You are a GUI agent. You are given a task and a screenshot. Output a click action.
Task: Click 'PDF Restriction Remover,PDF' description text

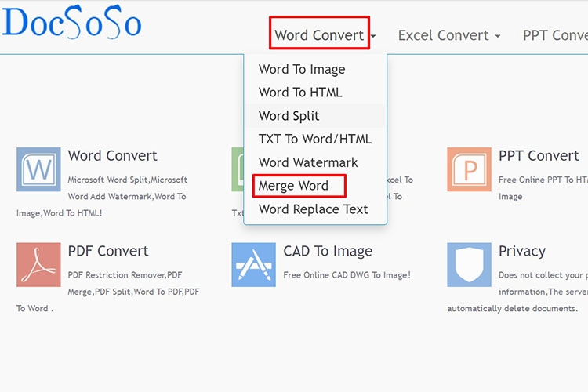(125, 275)
